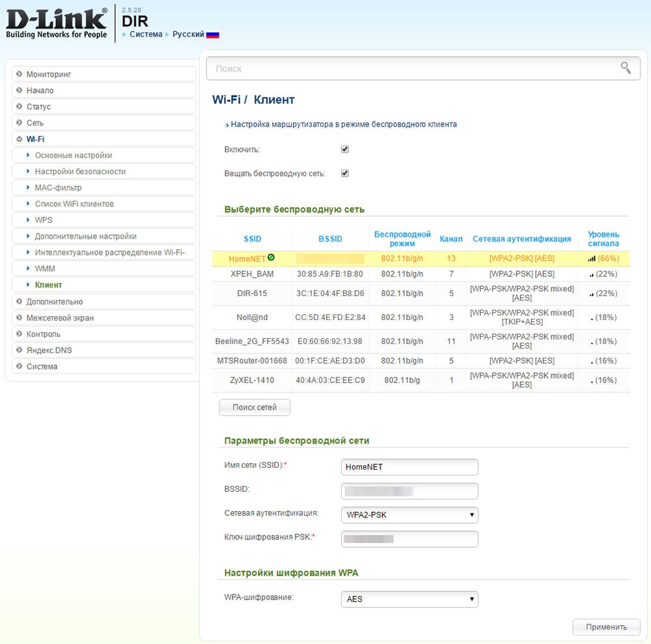Click the Поиск сетей button

[255, 407]
